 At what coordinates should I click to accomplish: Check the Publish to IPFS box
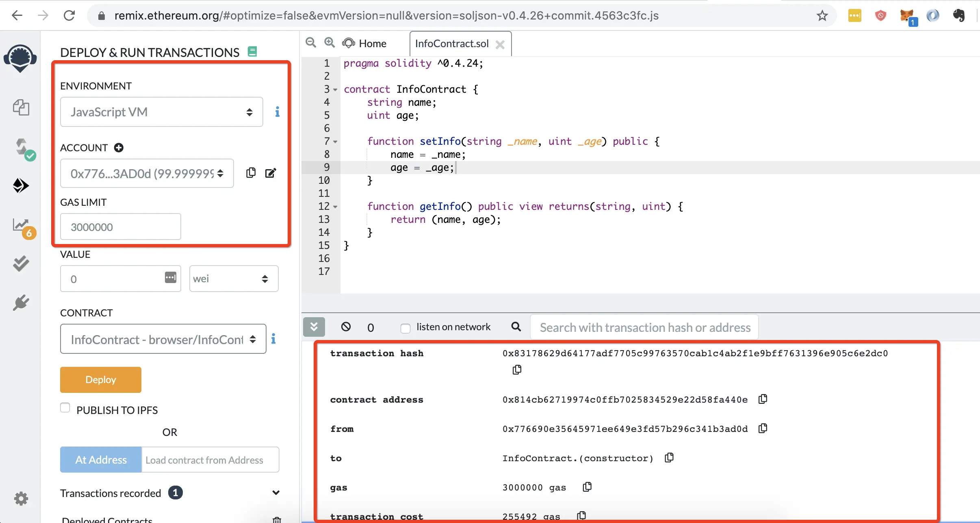click(65, 408)
